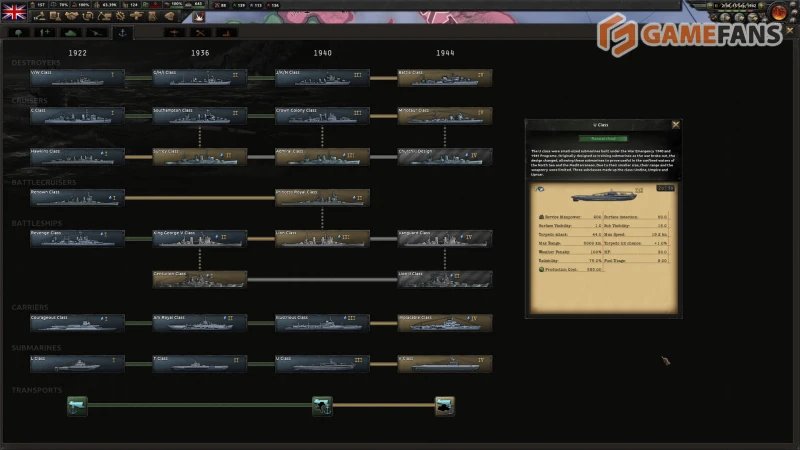The height and width of the screenshot is (450, 800).
Task: Close the U Class details panel
Action: tap(675, 125)
